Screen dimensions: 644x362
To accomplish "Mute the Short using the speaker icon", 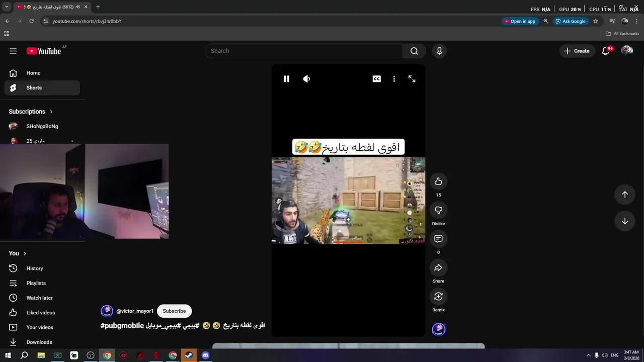I will coord(306,79).
